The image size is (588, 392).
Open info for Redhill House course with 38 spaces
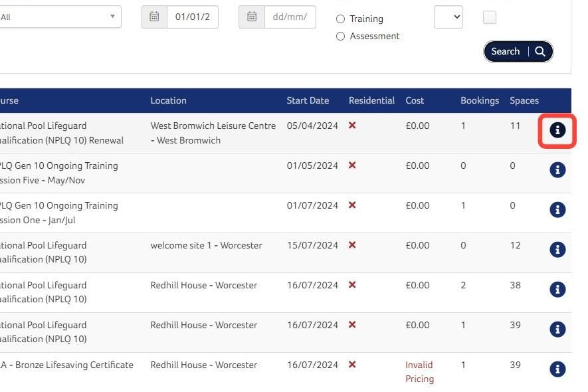[x=557, y=290]
